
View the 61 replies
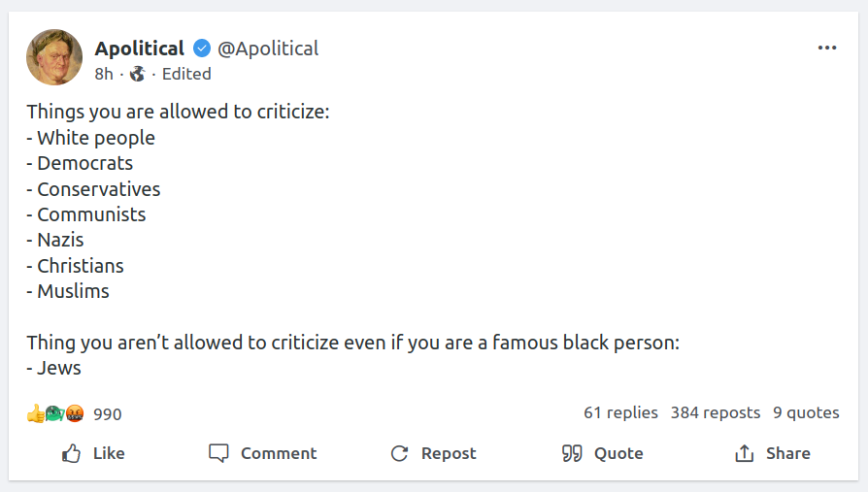click(x=620, y=412)
